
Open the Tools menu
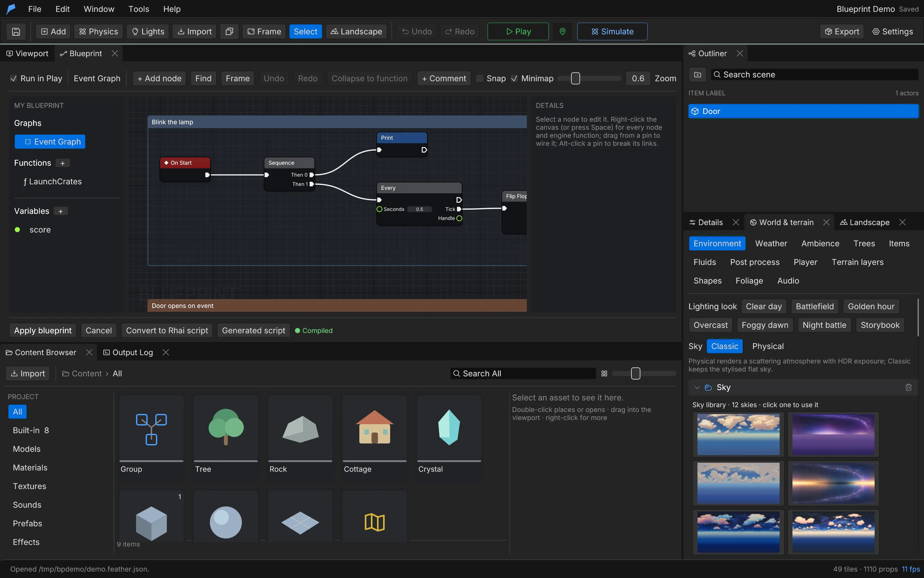pyautogui.click(x=139, y=9)
